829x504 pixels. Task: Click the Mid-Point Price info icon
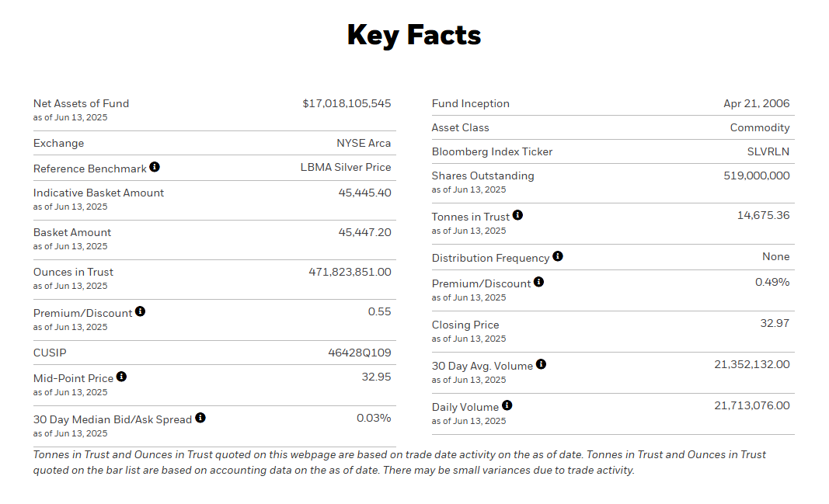(x=121, y=377)
